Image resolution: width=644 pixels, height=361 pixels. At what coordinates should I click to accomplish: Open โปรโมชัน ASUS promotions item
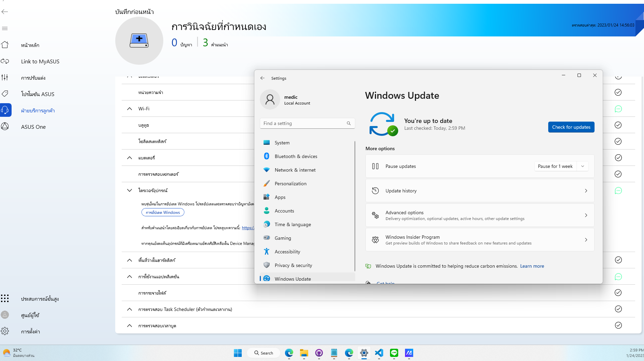point(38,94)
